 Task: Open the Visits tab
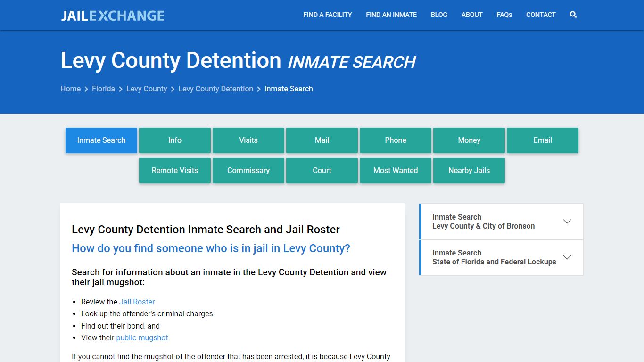coord(248,140)
